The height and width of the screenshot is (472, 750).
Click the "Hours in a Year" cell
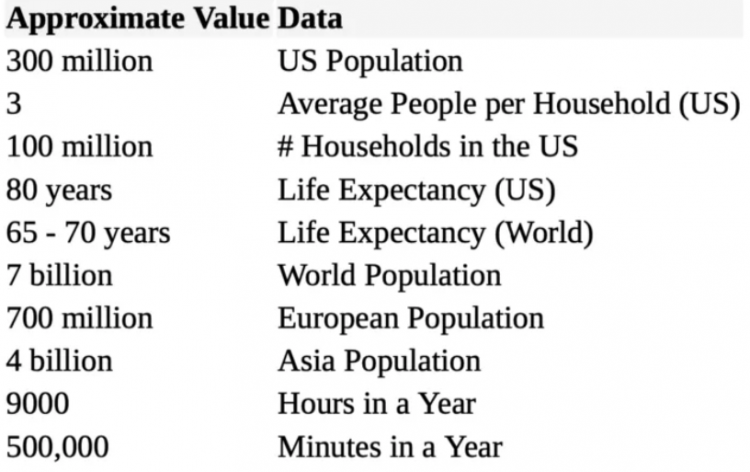(376, 405)
